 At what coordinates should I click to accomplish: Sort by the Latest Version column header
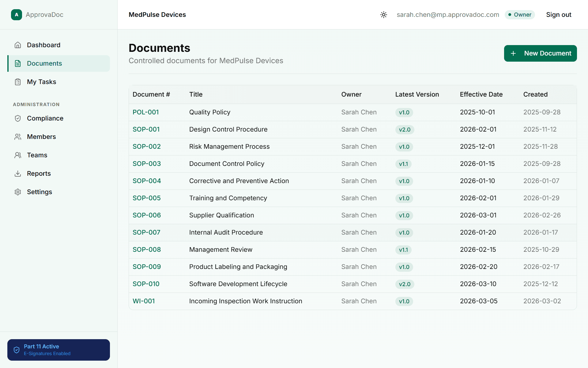click(417, 94)
